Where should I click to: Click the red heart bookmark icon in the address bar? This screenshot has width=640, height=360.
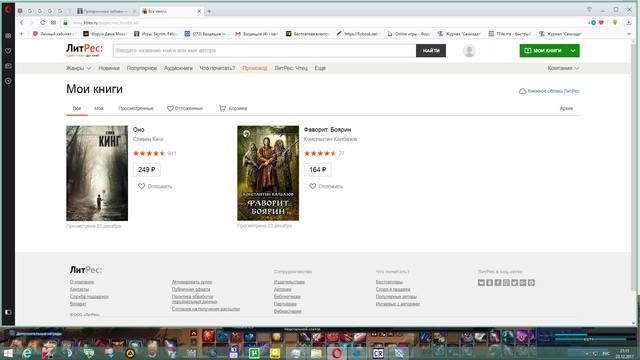point(601,22)
